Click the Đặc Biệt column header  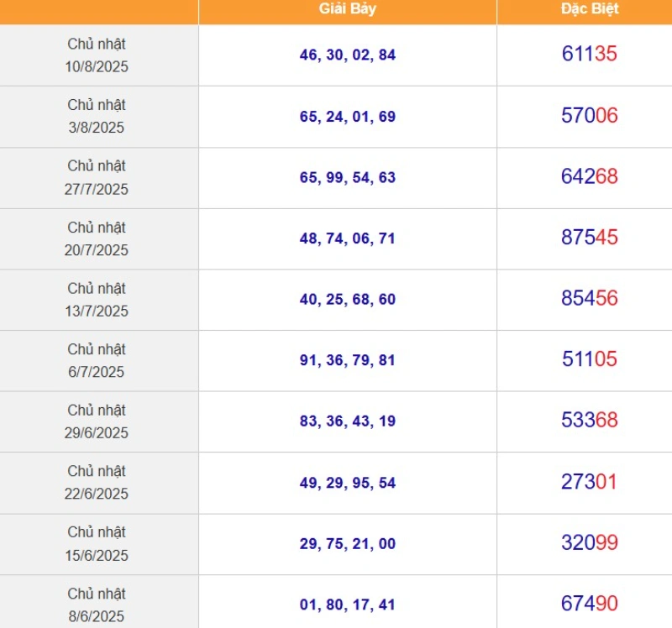click(x=590, y=9)
